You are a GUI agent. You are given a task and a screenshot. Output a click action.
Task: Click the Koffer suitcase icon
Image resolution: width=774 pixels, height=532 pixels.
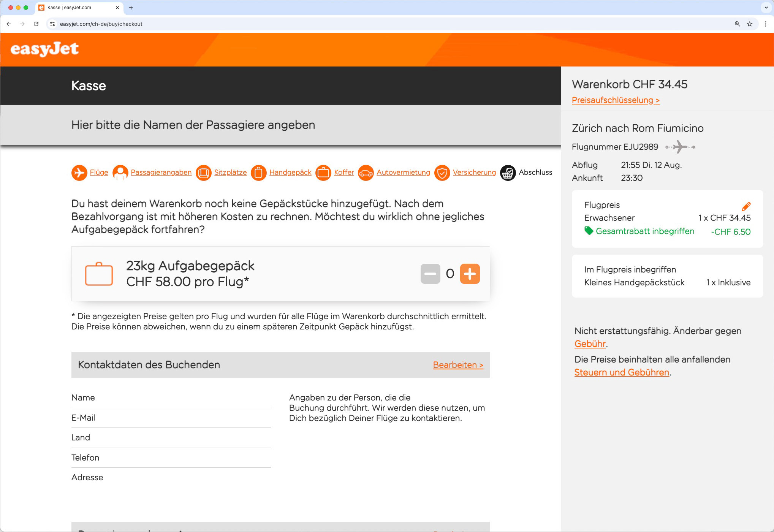323,173
